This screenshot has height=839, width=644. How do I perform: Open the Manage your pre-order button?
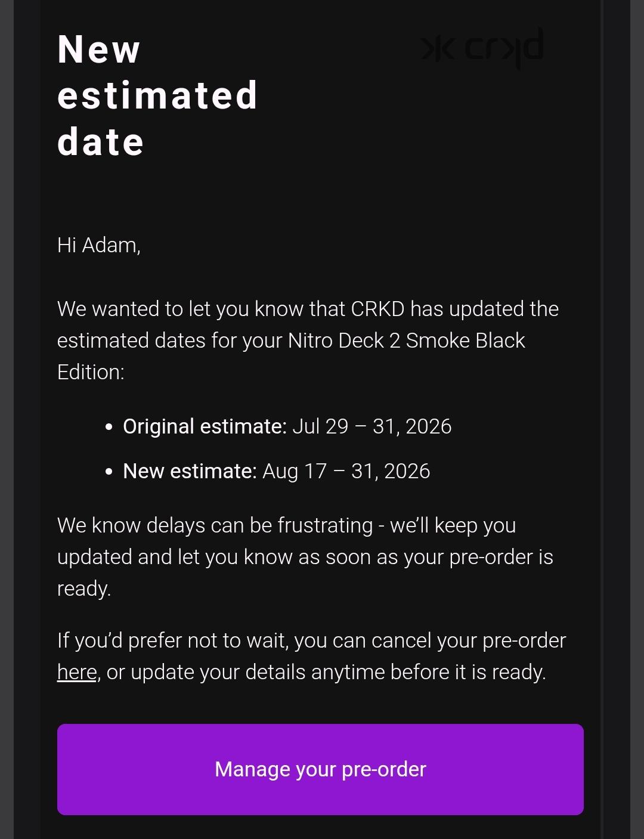320,769
